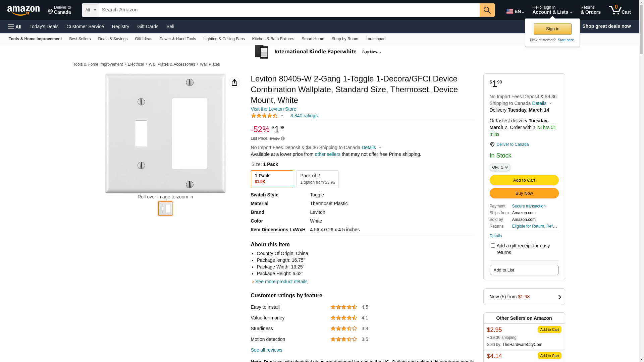Open the All search category dropdown

pos(90,10)
